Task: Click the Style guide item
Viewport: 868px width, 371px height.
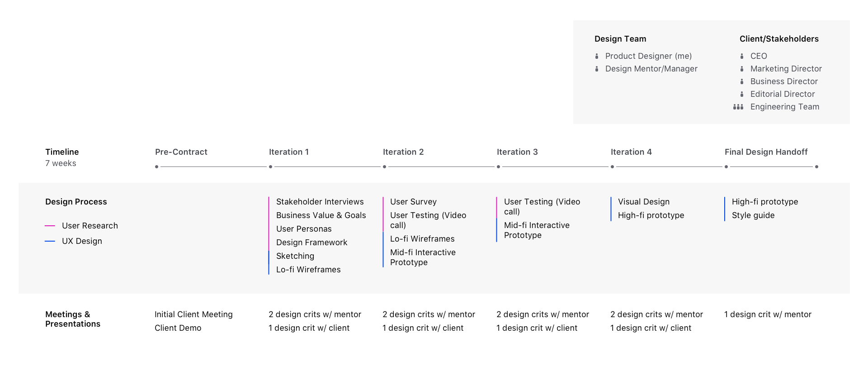Action: pyautogui.click(x=753, y=215)
